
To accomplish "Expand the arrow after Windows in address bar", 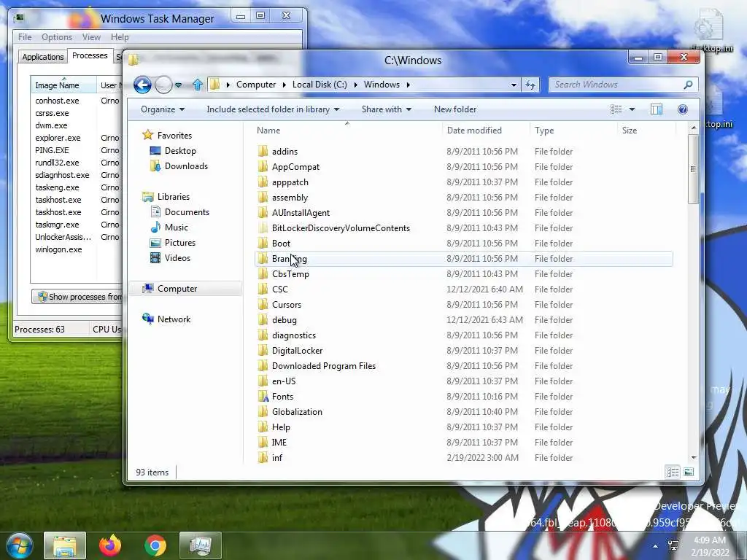I will (409, 85).
